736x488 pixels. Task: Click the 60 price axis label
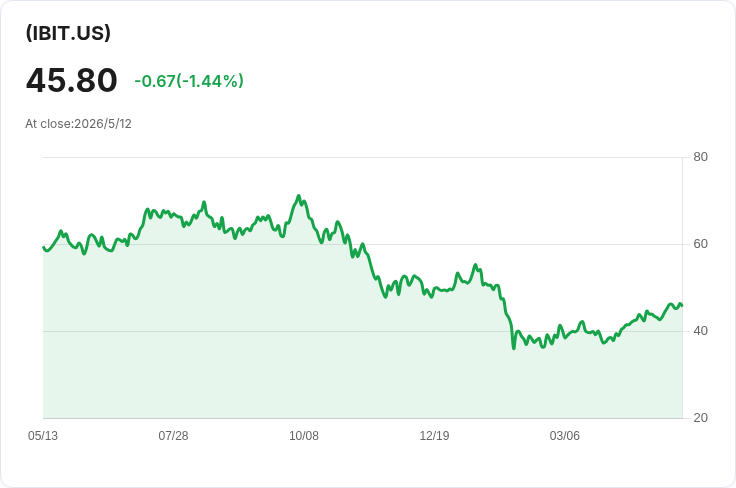pyautogui.click(x=700, y=244)
